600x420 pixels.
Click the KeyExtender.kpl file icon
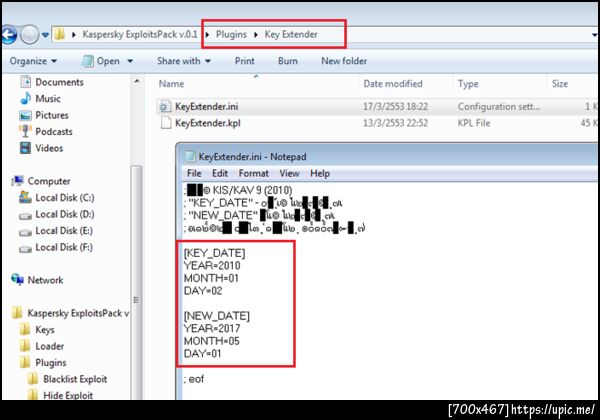tap(166, 123)
